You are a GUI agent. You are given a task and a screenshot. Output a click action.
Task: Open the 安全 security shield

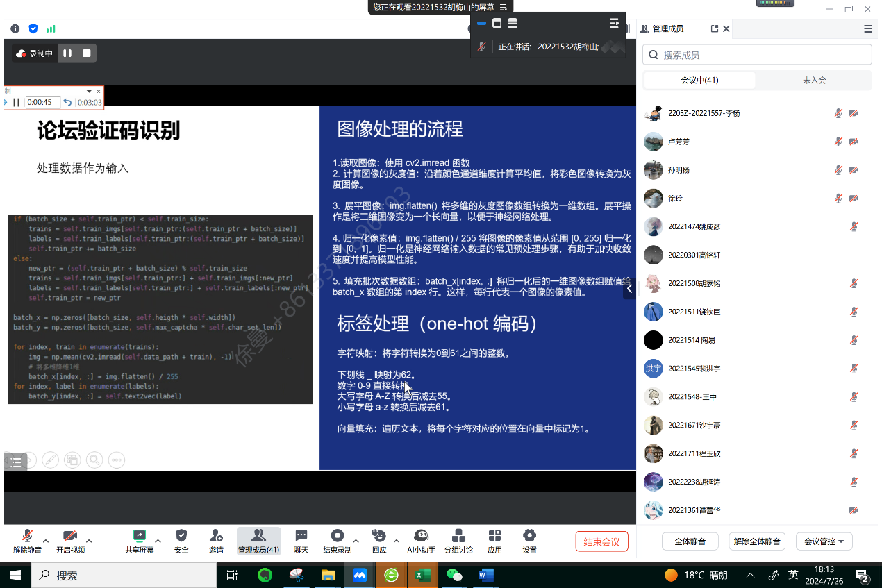[181, 541]
